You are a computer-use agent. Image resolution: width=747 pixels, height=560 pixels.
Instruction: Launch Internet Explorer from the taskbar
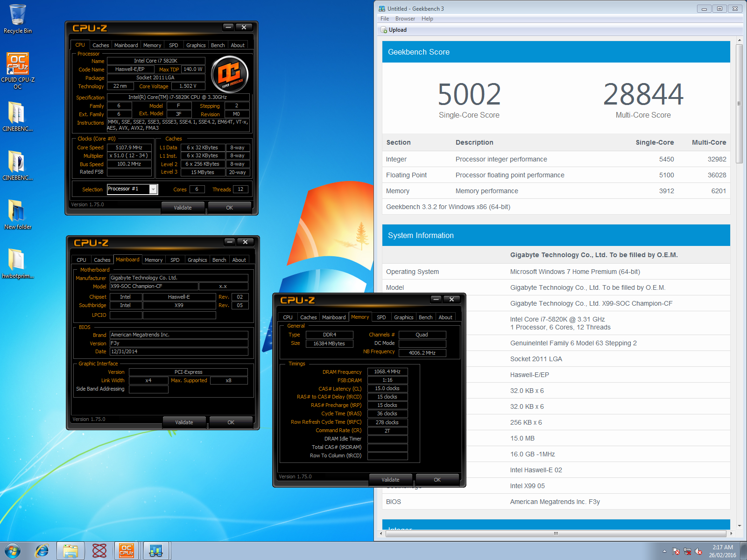pyautogui.click(x=42, y=551)
